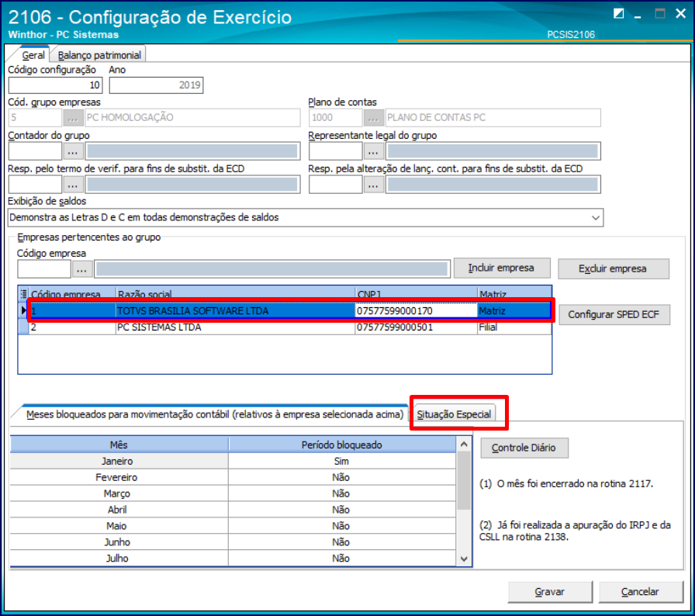The height and width of the screenshot is (616, 695).
Task: Click the Razão social column header
Action: (235, 294)
